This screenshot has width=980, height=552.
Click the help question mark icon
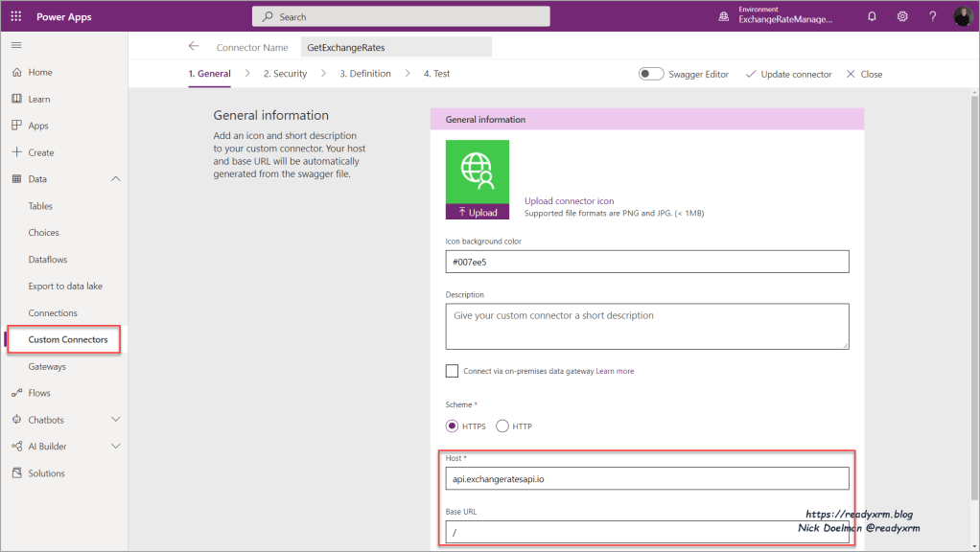point(932,16)
